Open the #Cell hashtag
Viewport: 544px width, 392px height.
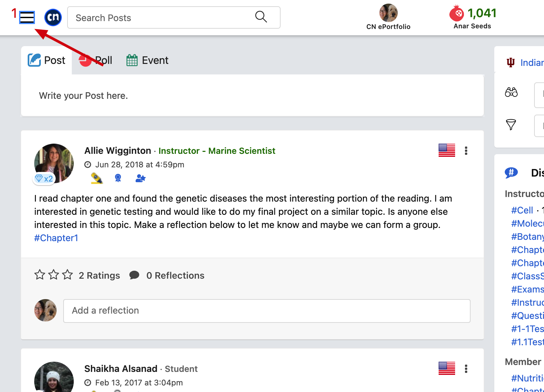(x=522, y=210)
